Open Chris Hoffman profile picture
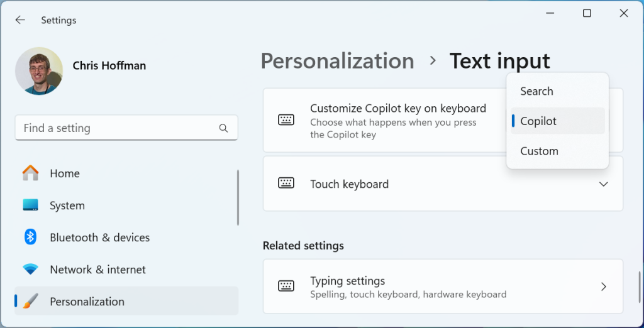Viewport: 644px width, 328px height. pyautogui.click(x=39, y=71)
